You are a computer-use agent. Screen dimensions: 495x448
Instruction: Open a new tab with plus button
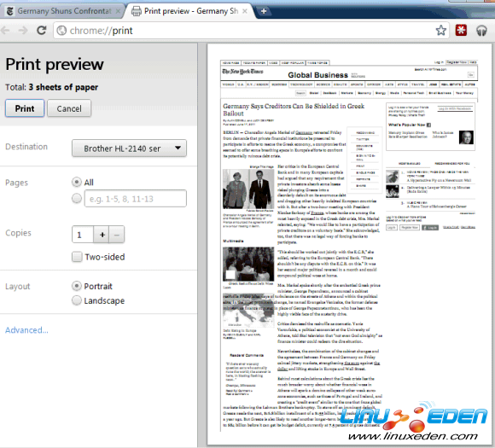point(264,11)
